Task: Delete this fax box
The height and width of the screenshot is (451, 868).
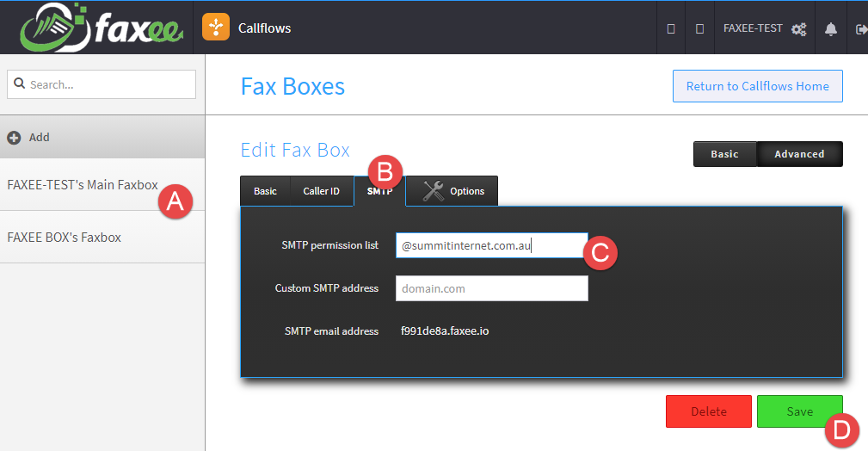Action: tap(709, 411)
